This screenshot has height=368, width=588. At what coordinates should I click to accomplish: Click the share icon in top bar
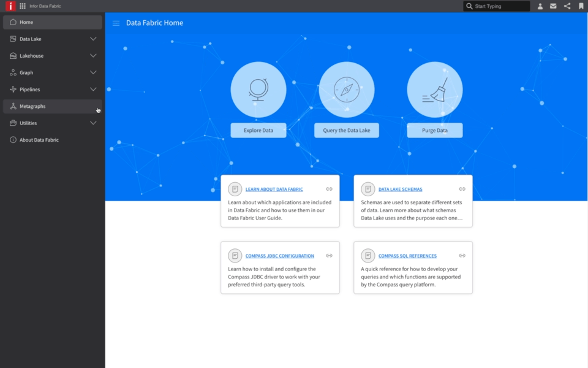567,6
